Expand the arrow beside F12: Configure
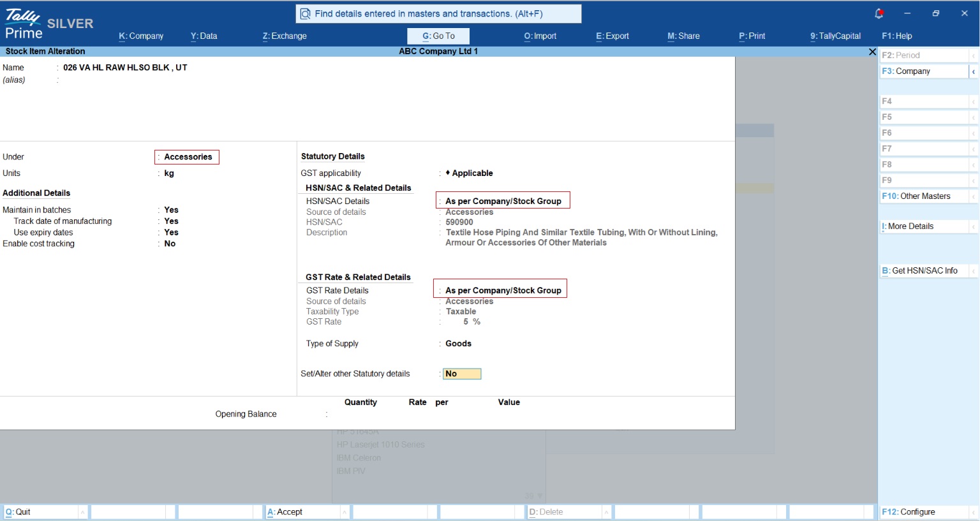This screenshot has height=521, width=980. coord(974,512)
